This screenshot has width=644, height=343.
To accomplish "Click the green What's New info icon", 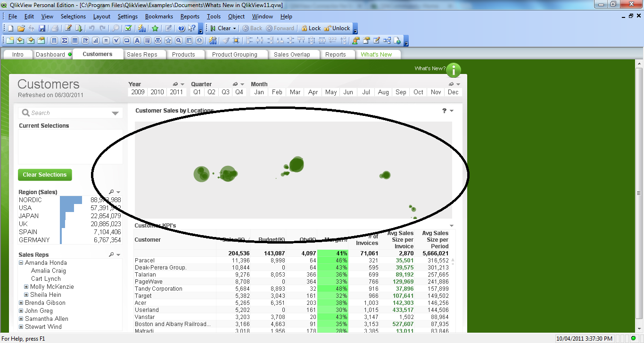I will coord(453,70).
